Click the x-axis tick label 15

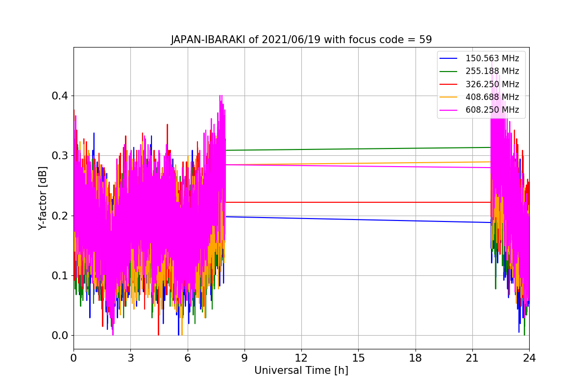358,358
